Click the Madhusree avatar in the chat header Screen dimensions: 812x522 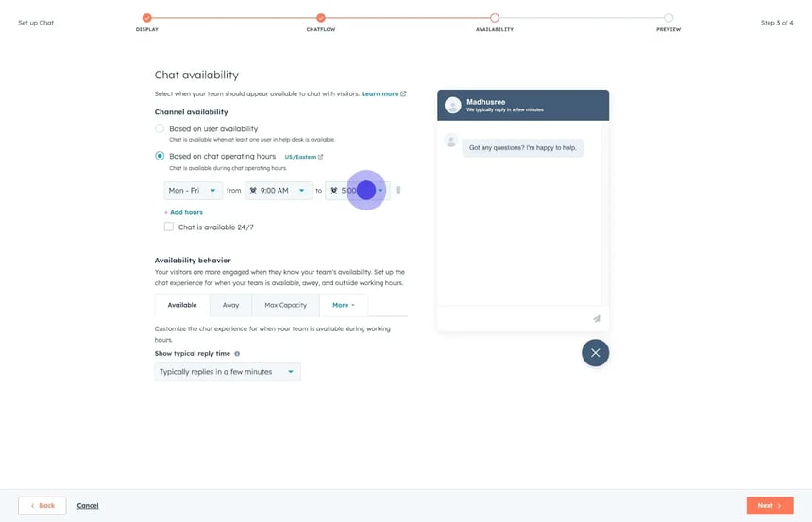tap(453, 106)
